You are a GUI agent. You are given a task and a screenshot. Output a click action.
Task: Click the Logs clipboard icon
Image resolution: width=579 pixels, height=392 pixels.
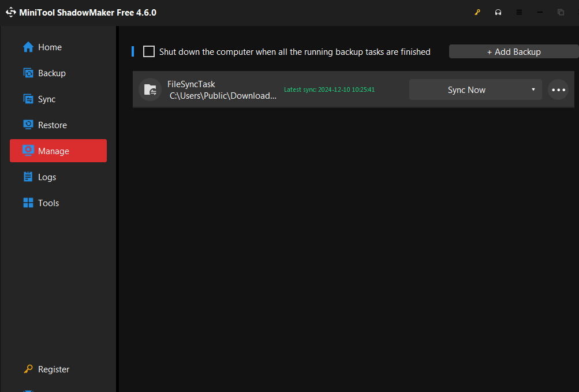(x=28, y=177)
